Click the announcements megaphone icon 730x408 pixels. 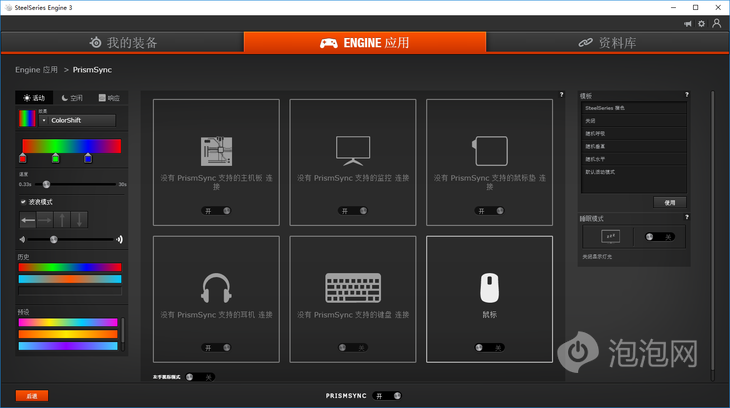688,24
